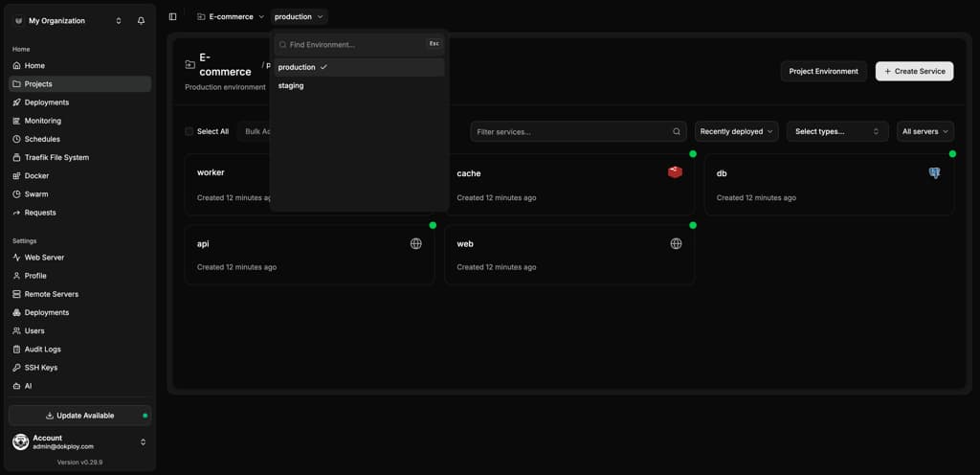Open AI settings
Screen dimensions: 980x475
click(x=80, y=386)
